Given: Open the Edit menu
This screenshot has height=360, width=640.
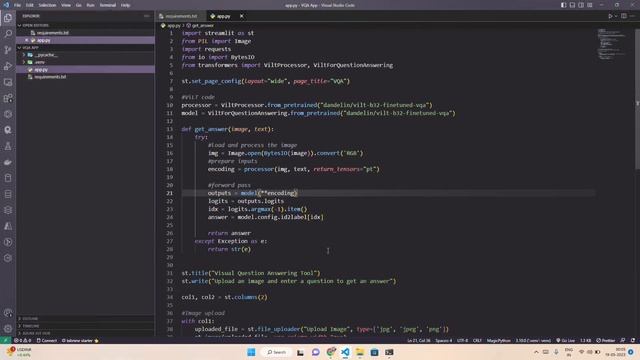Looking at the screenshot, I should pyautogui.click(x=30, y=5).
